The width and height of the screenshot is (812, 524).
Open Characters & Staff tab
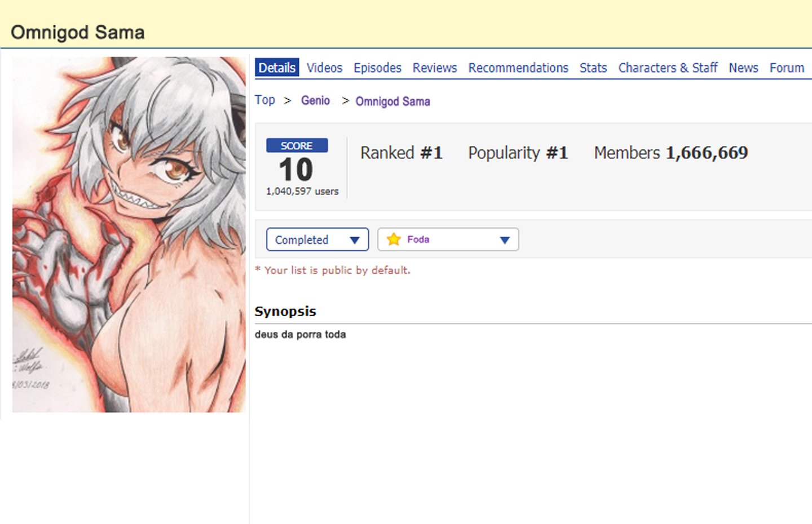668,68
